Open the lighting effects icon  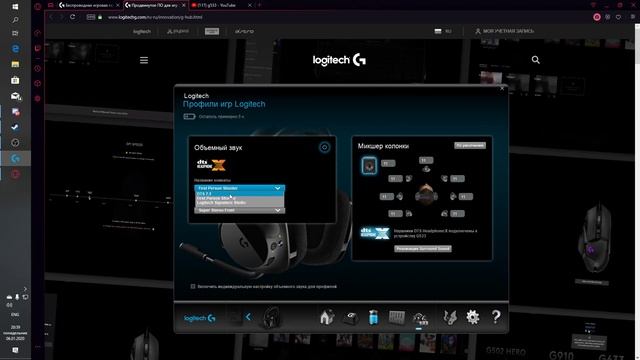tap(449, 317)
